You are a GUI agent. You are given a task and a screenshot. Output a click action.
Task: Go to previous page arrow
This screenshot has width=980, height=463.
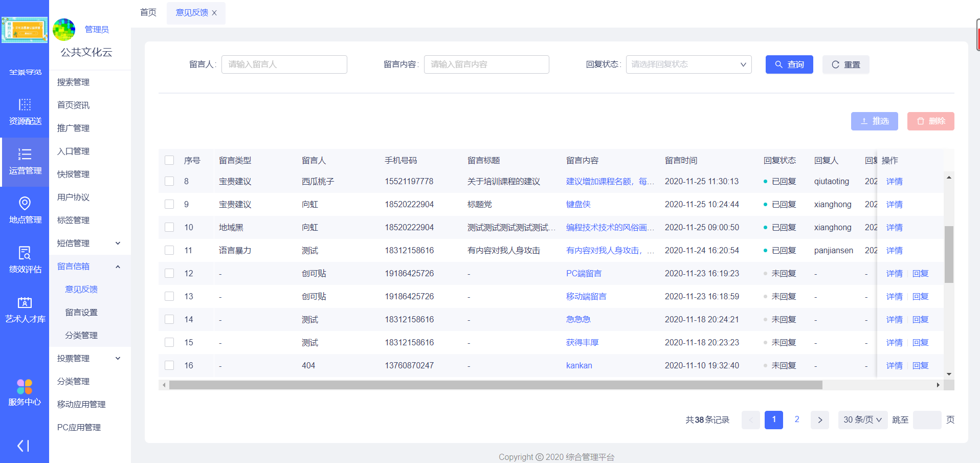[751, 420]
